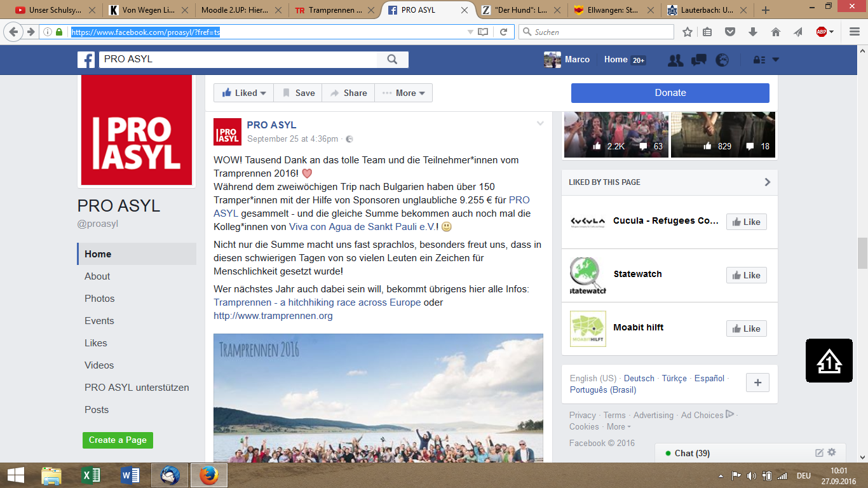Share the PRO ASYL page
Screen dimensions: 868x488
coord(348,93)
